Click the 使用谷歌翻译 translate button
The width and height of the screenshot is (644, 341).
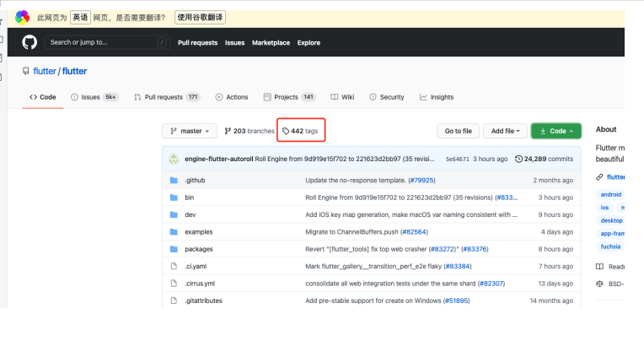200,17
